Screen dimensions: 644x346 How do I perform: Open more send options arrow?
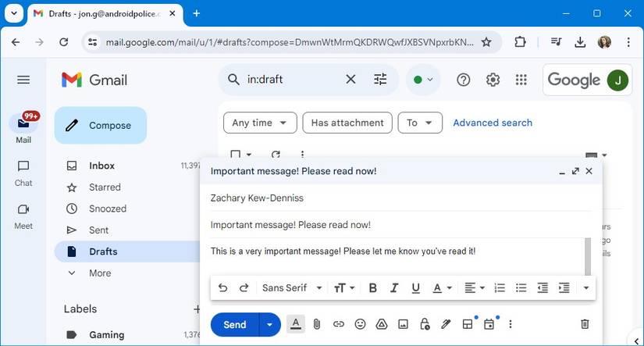(x=270, y=324)
